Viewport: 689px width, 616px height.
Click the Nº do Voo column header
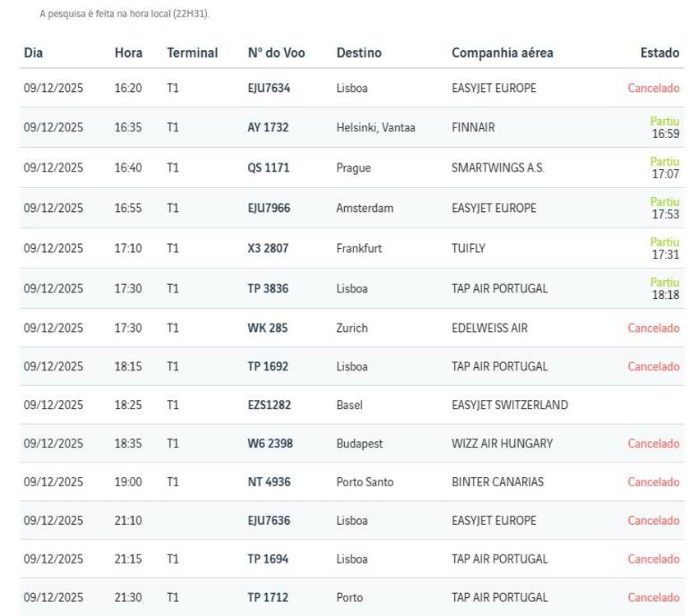(x=276, y=53)
